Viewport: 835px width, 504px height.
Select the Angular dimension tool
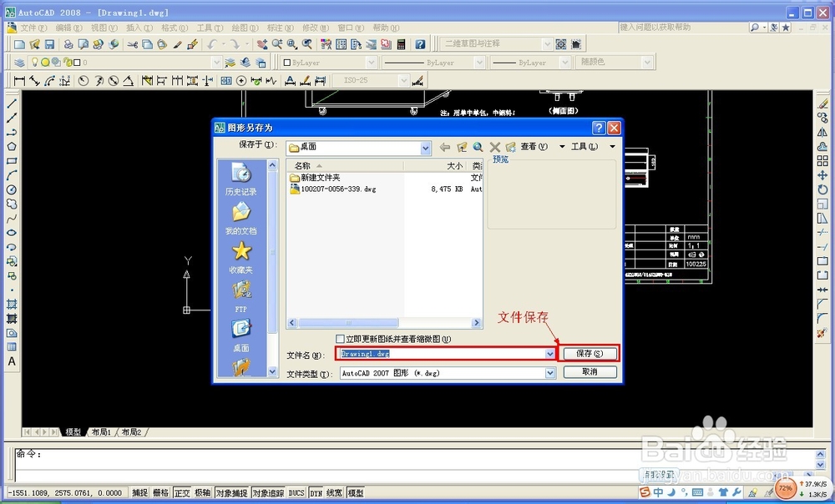click(129, 81)
